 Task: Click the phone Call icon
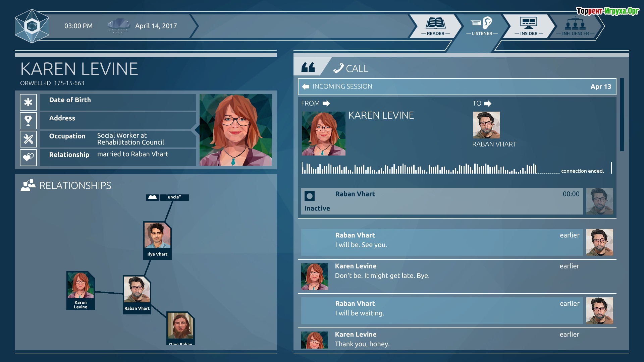(x=338, y=68)
